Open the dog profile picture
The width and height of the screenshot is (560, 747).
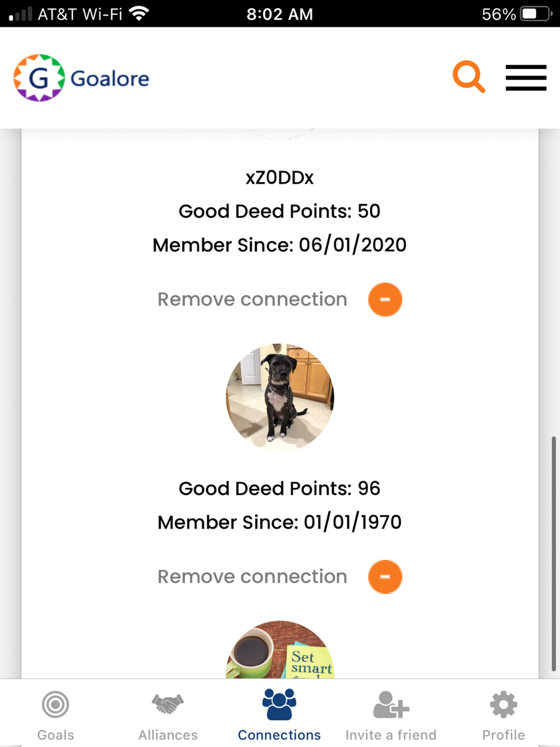coord(280,398)
